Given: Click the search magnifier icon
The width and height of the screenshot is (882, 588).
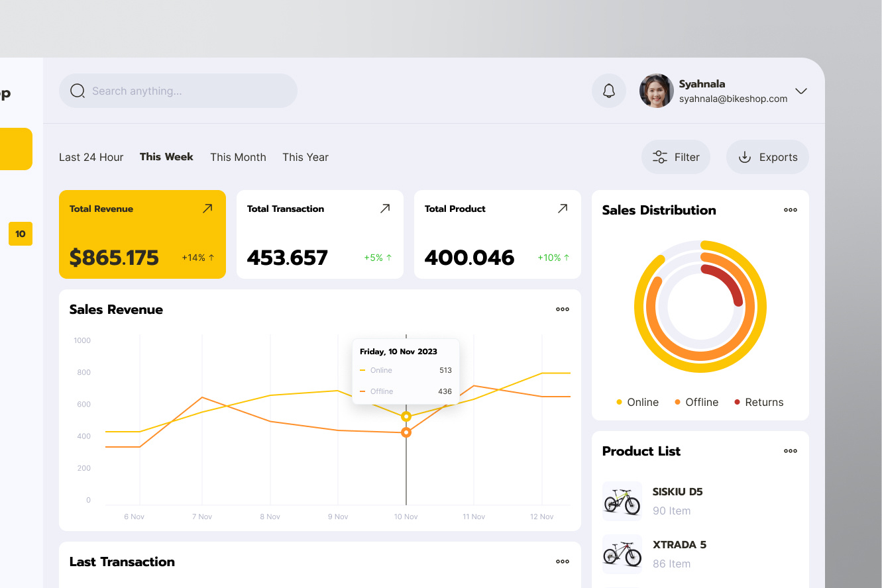Looking at the screenshot, I should coord(78,91).
